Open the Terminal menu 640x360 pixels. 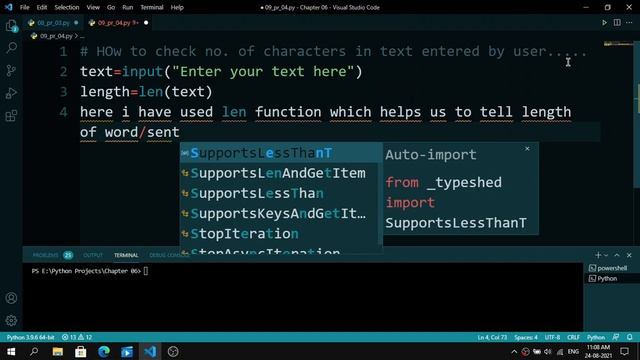[x=152, y=7]
